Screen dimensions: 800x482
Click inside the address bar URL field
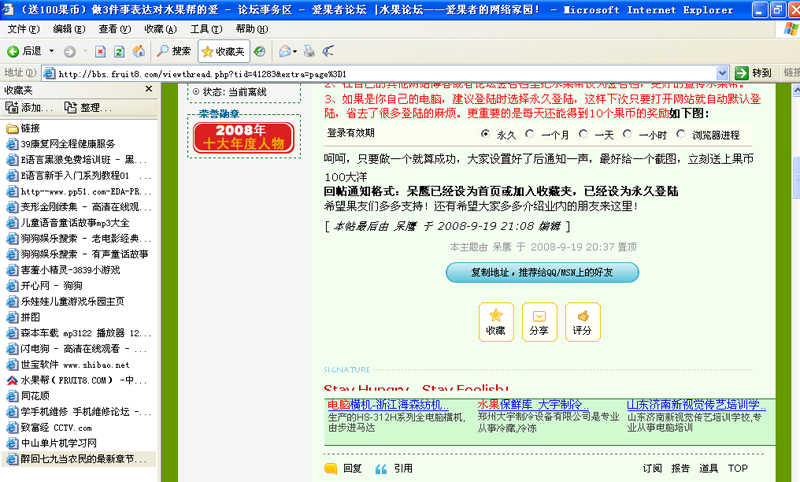click(385, 73)
